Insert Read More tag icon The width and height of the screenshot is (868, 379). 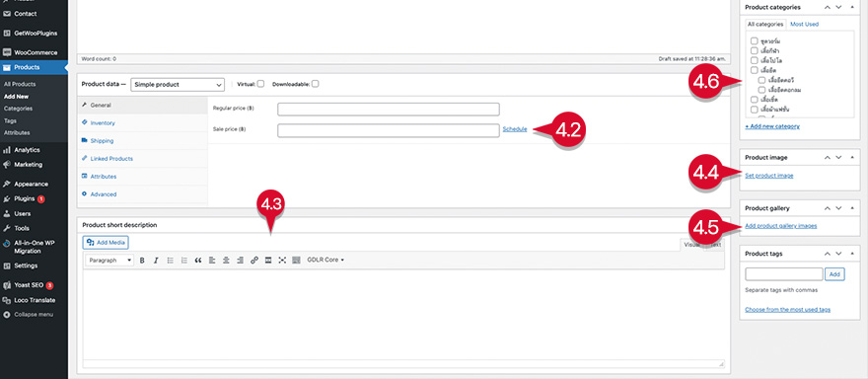tap(268, 260)
